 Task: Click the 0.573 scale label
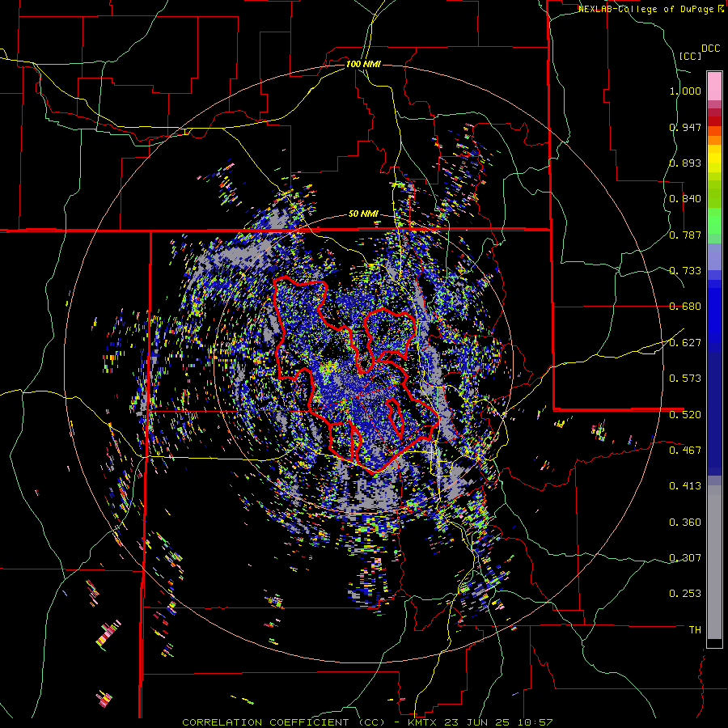click(685, 379)
